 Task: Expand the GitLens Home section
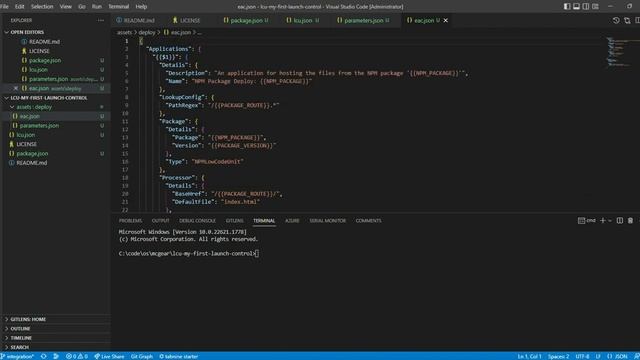tap(56, 319)
